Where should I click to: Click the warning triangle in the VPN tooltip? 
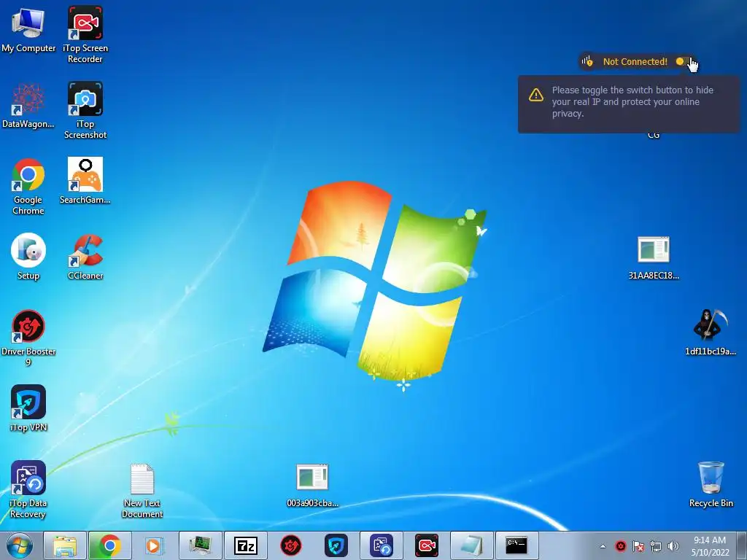point(536,95)
